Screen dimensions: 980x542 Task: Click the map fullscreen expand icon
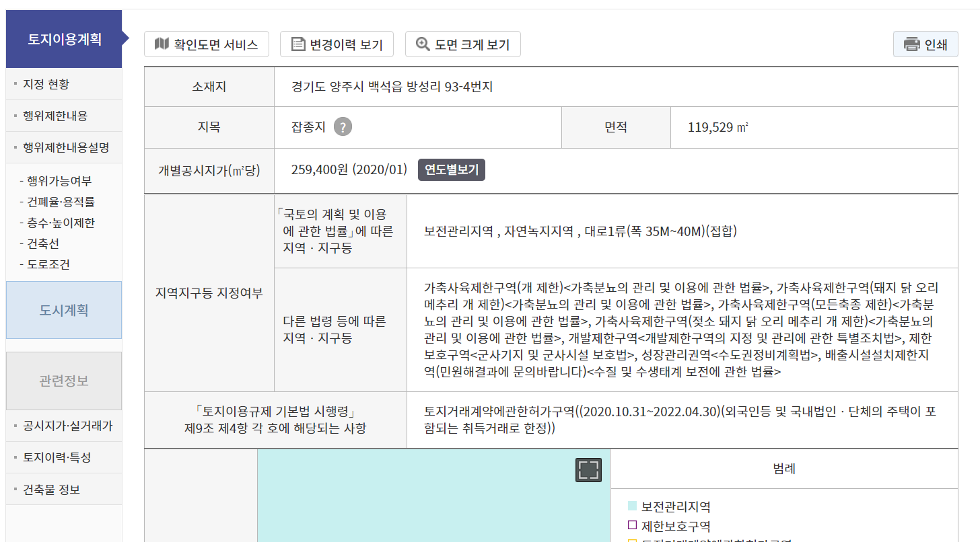588,470
